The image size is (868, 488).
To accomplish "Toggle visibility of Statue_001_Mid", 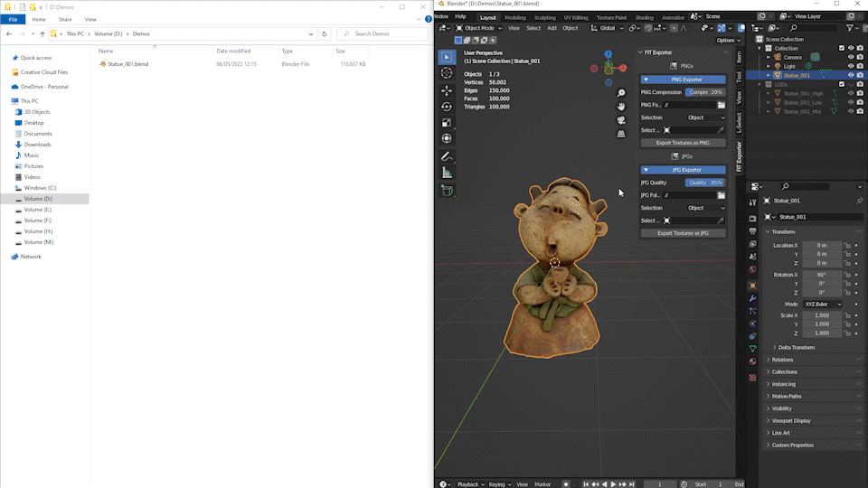I will (851, 111).
